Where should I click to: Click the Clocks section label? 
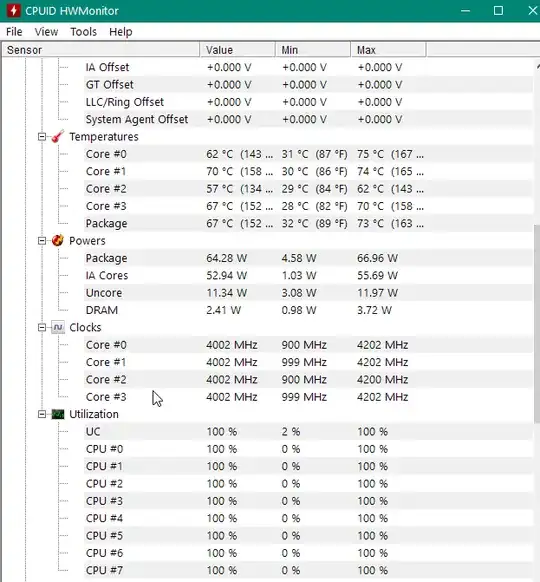click(x=85, y=327)
